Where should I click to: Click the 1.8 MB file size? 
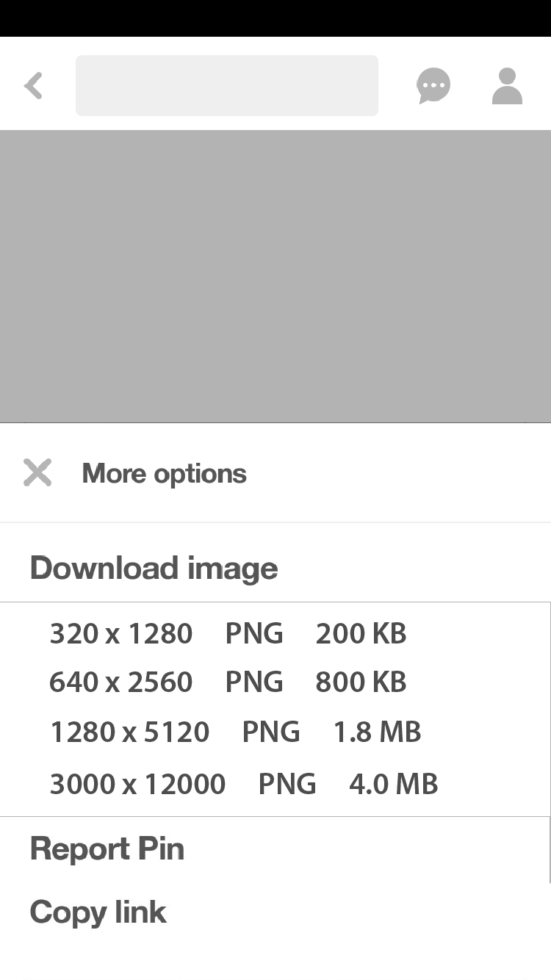(x=377, y=732)
